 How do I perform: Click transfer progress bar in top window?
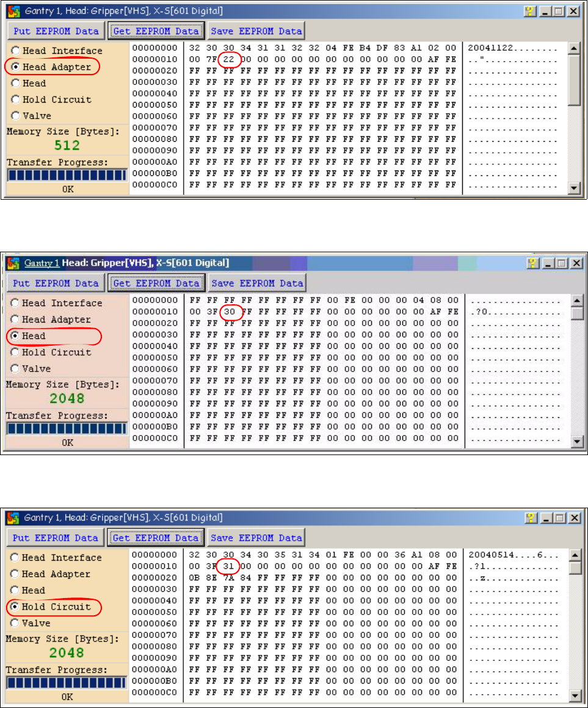pyautogui.click(x=67, y=175)
